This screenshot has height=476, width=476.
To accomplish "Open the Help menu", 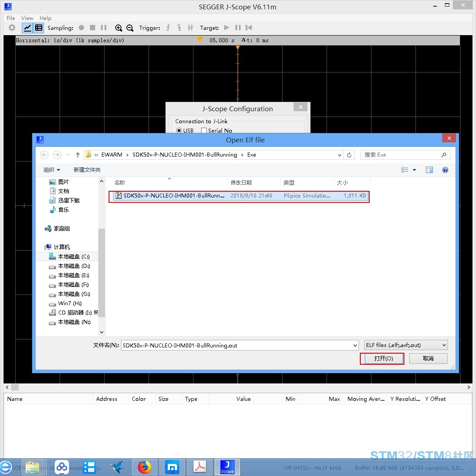I will (45, 18).
